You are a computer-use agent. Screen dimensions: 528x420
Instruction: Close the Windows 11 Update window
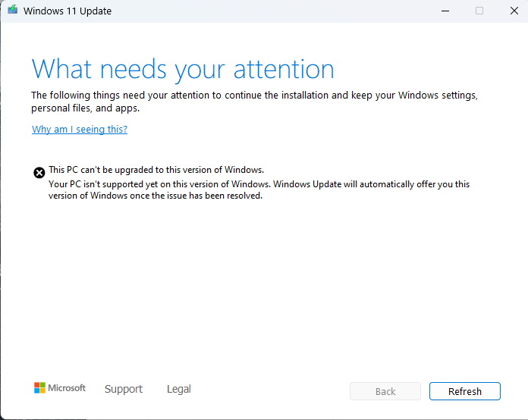[x=514, y=11]
